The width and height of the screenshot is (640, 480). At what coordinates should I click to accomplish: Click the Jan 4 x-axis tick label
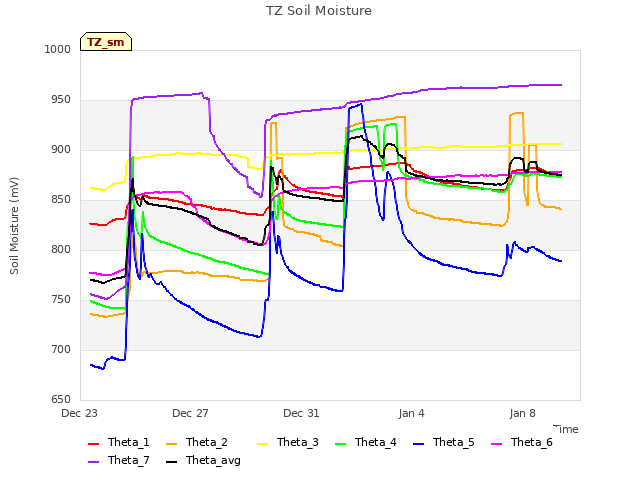click(411, 413)
